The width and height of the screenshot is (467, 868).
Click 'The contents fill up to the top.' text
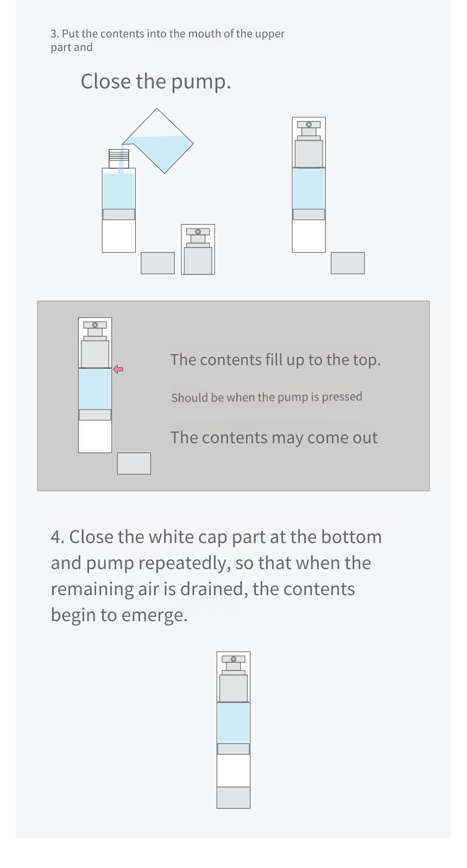click(275, 360)
